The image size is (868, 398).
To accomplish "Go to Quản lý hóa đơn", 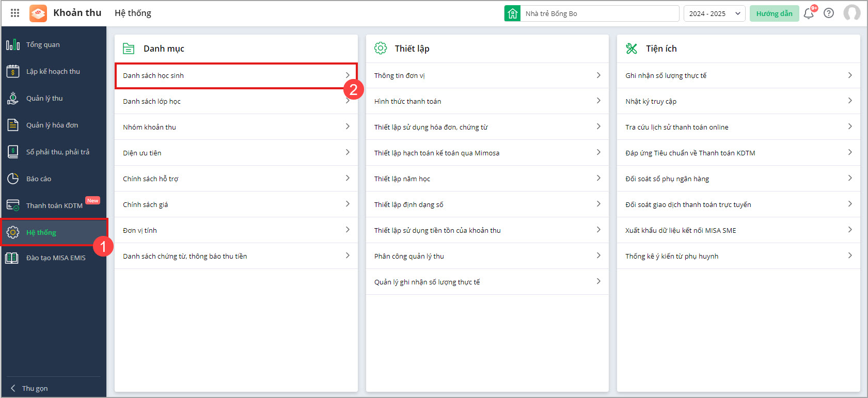I will (52, 125).
